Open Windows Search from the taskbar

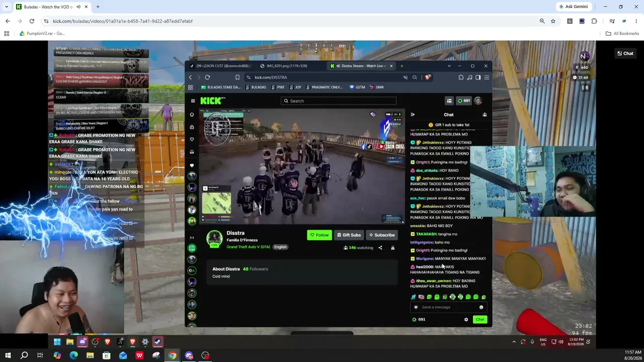pyautogui.click(x=24, y=355)
